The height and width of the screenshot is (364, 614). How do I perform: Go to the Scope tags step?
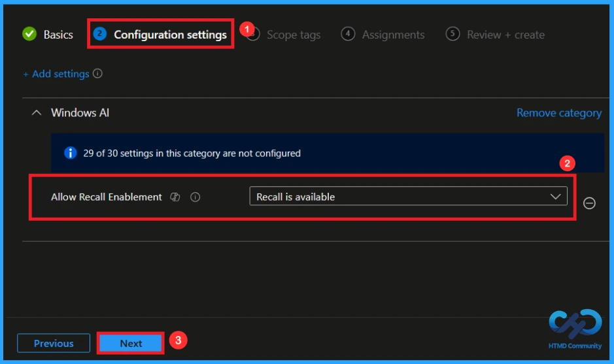(294, 35)
